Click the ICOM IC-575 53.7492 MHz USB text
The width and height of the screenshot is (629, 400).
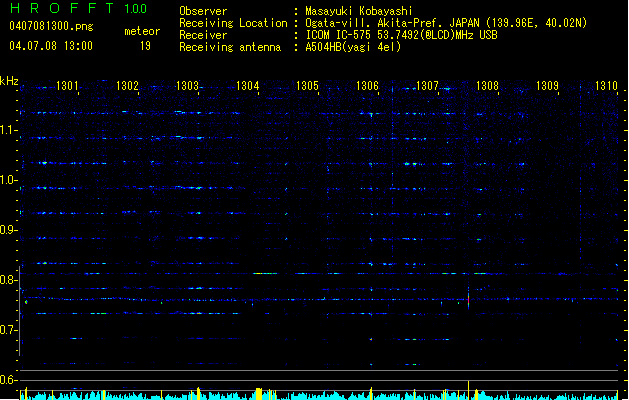401,35
